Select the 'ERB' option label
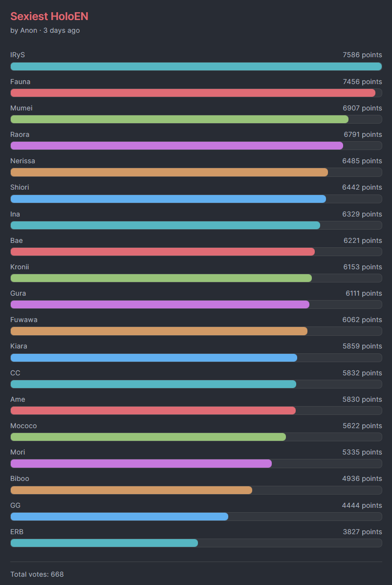The image size is (392, 585). (x=17, y=532)
